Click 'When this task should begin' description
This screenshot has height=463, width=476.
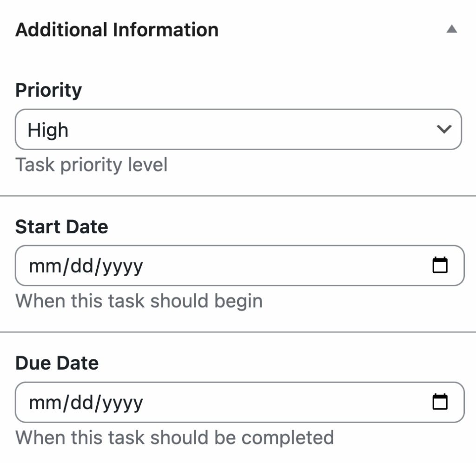[139, 301]
